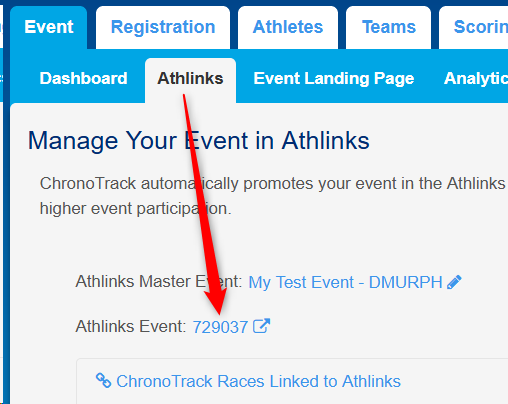
Task: Click the ChronoTrack automatically promotes description text
Action: [272, 196]
